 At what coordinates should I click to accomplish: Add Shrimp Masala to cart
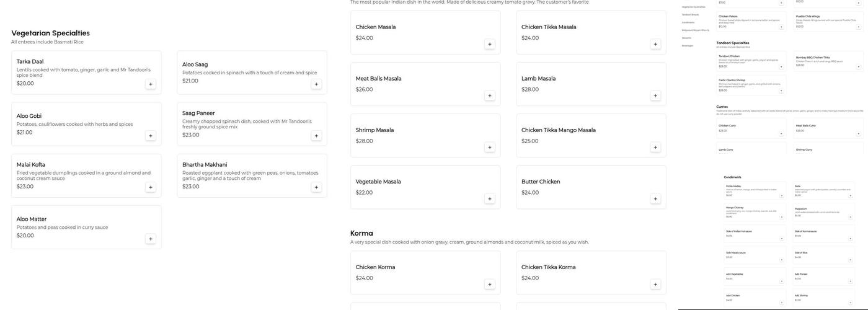pos(490,148)
